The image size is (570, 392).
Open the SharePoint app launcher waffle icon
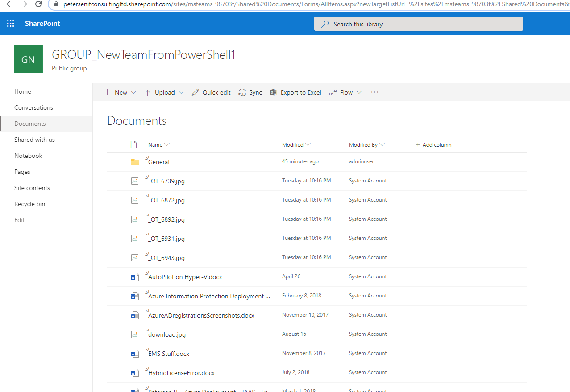pyautogui.click(x=11, y=24)
